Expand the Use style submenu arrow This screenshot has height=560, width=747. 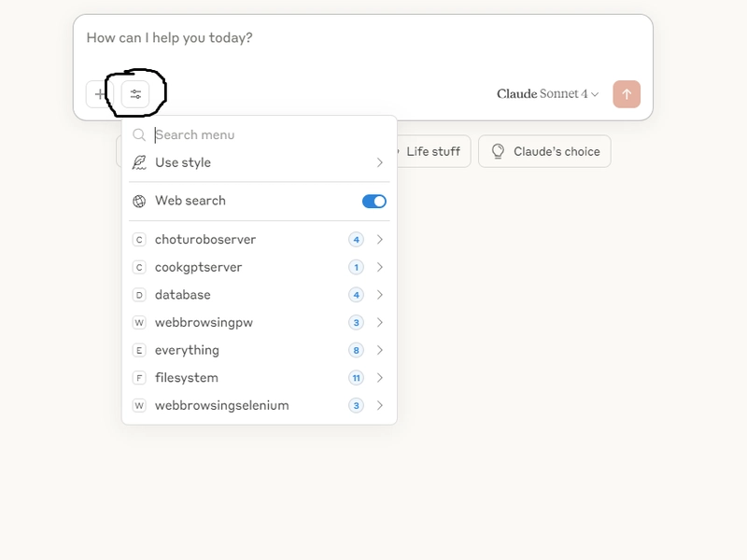[380, 162]
